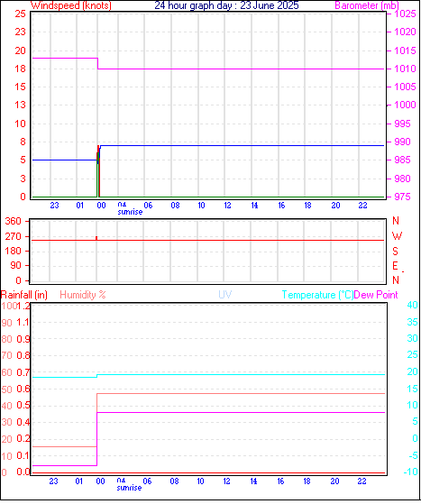This screenshot has height=504, width=421.
Task: Click the "Temperature (°C)" legend label
Action: coord(317,295)
